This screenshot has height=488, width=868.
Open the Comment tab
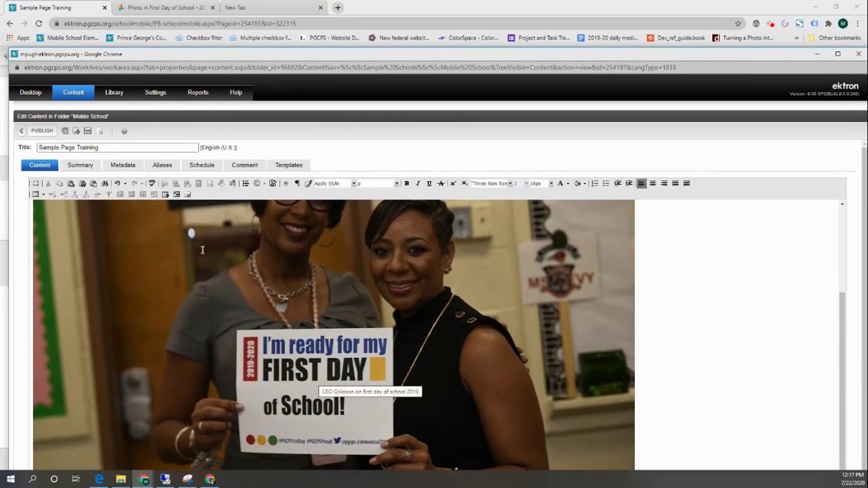click(x=245, y=165)
